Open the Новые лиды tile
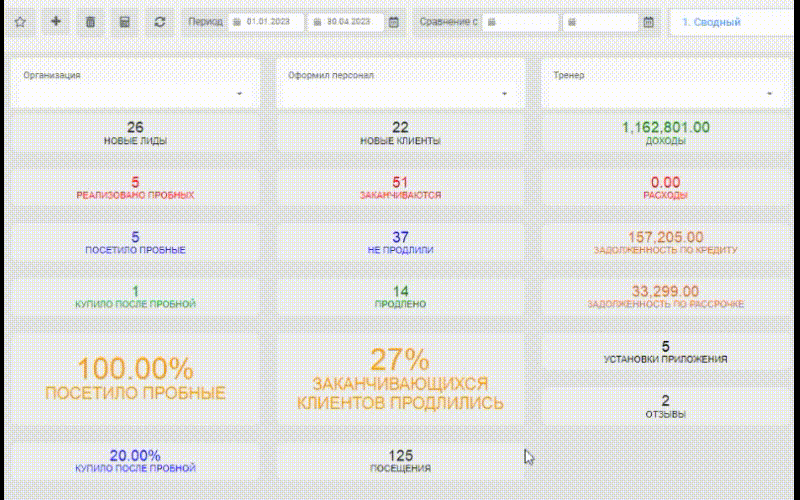The height and width of the screenshot is (500, 800). pyautogui.click(x=135, y=133)
